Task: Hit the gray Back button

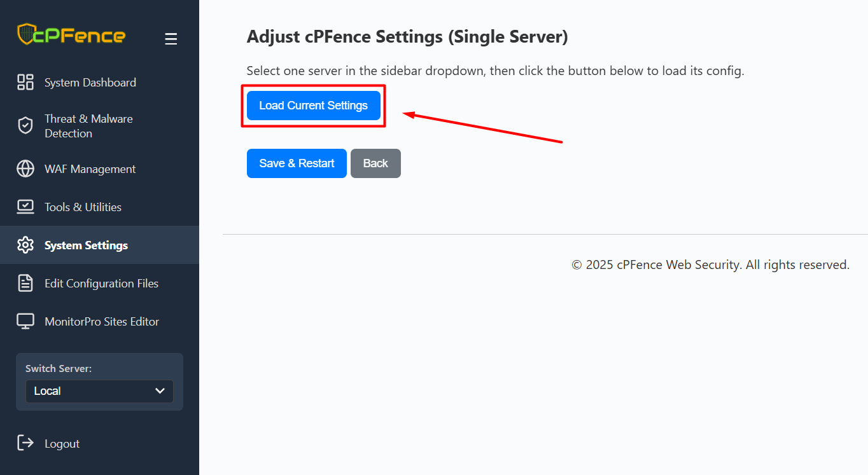Action: coord(375,163)
